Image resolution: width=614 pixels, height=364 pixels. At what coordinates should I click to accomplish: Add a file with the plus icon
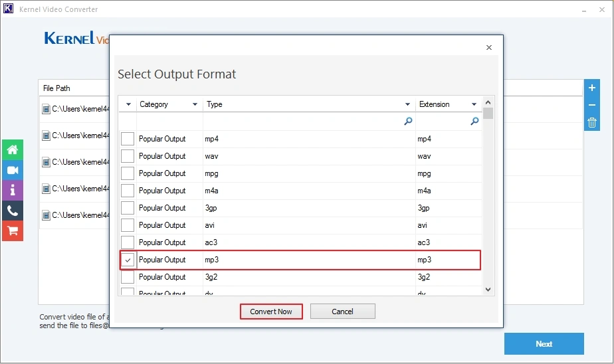click(592, 88)
